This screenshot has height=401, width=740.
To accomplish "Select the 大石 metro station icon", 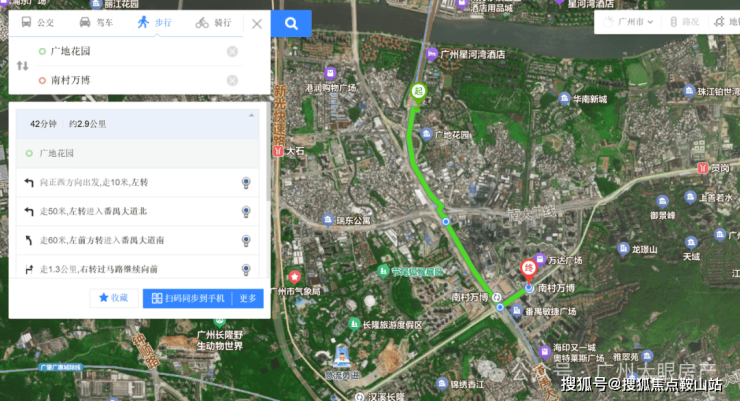I will tap(278, 151).
